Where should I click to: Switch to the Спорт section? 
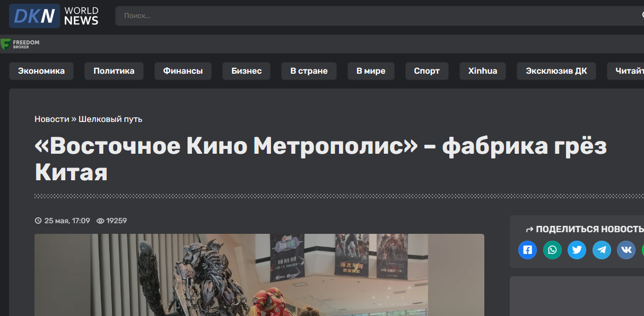tap(427, 71)
